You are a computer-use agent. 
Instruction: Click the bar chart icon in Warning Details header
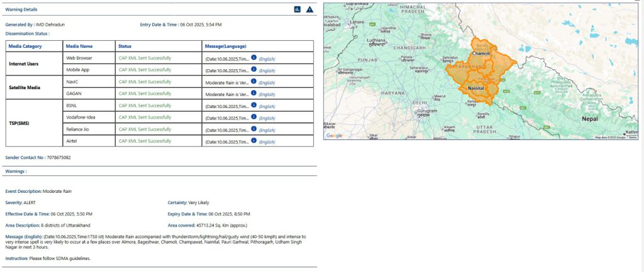point(297,9)
